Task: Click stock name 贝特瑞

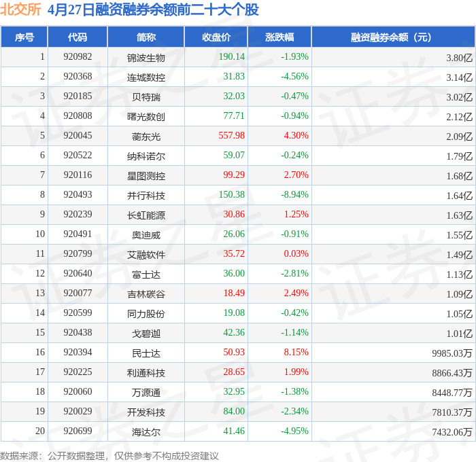Action: tap(146, 97)
